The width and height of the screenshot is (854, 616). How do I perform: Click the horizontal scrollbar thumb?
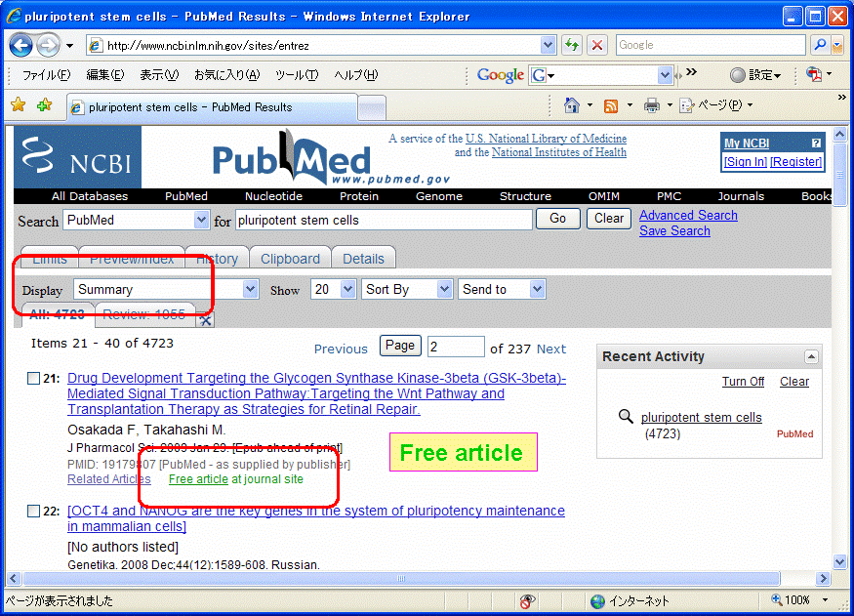pyautogui.click(x=401, y=579)
